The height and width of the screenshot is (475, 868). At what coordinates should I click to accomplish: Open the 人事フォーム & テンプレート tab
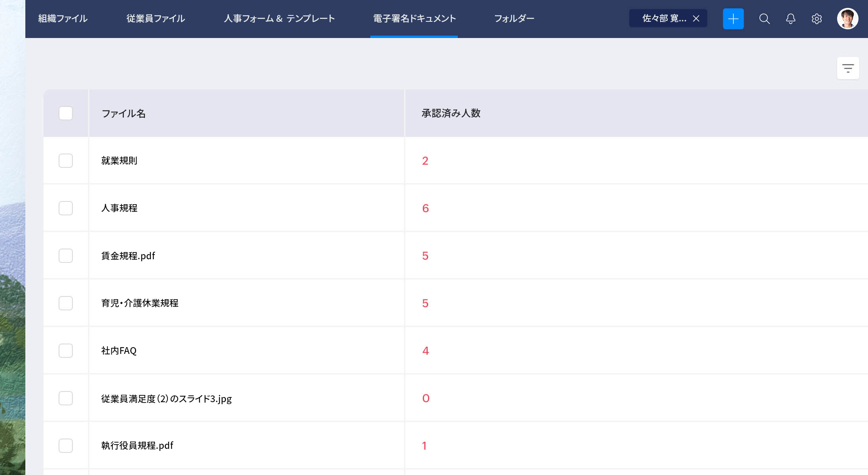[279, 19]
